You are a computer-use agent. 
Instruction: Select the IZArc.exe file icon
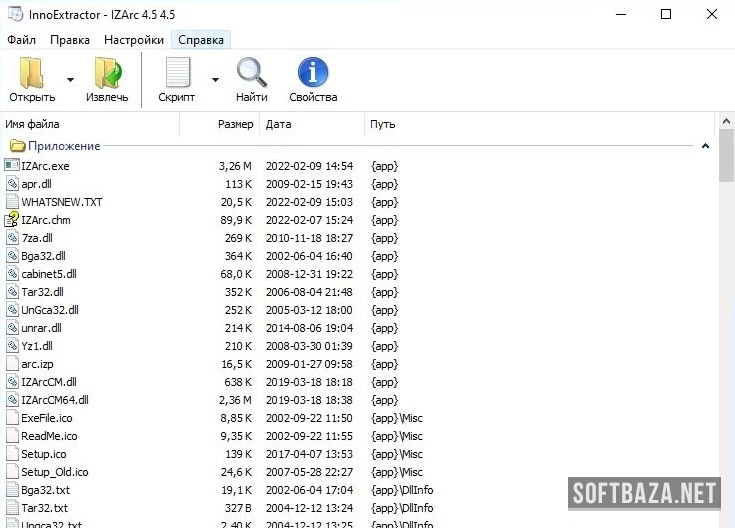pyautogui.click(x=13, y=166)
